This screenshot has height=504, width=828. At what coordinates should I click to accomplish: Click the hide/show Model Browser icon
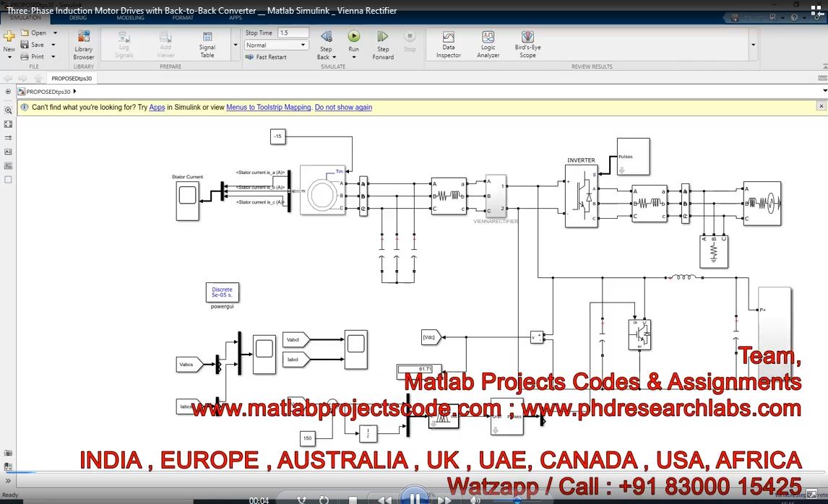point(8,481)
